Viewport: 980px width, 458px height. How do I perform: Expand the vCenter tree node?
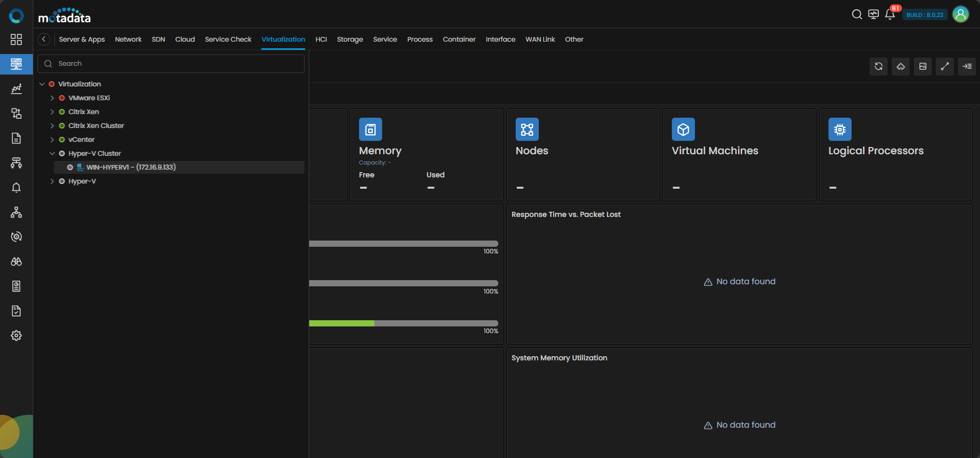pos(52,140)
